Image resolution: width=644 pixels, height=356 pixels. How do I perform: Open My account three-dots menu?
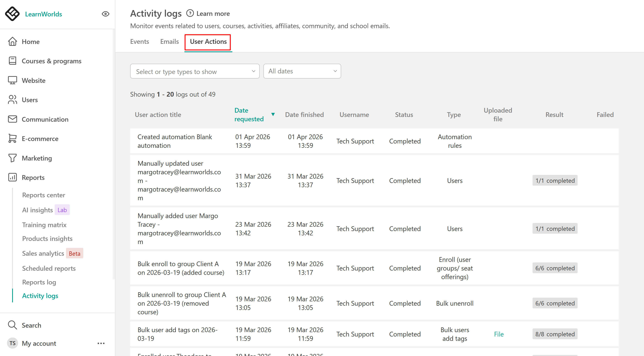coord(101,343)
